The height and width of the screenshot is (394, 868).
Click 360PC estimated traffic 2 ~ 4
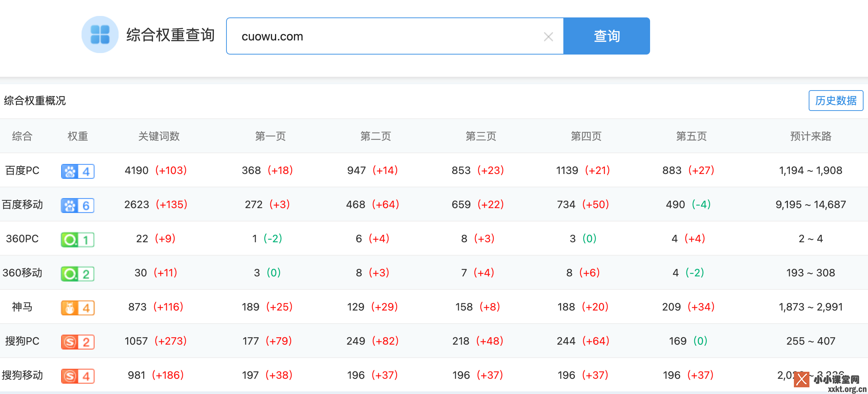(x=811, y=239)
